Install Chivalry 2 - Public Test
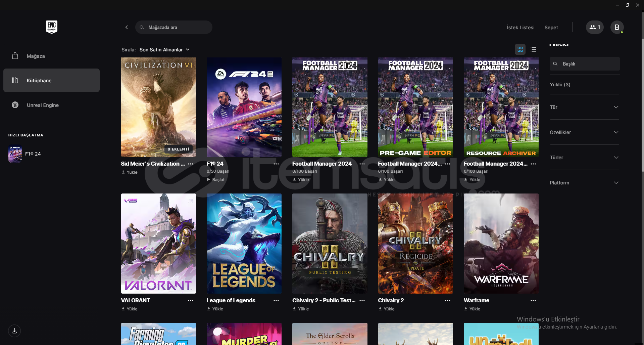This screenshot has width=644, height=345. (x=301, y=309)
